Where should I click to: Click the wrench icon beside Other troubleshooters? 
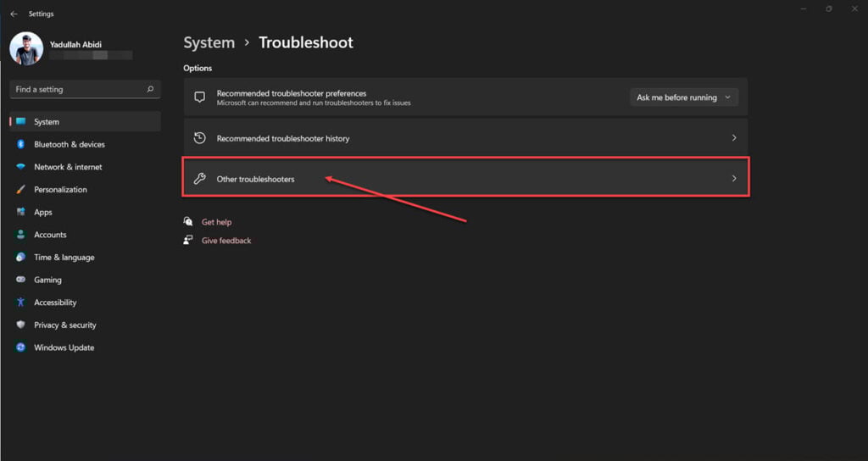(200, 179)
